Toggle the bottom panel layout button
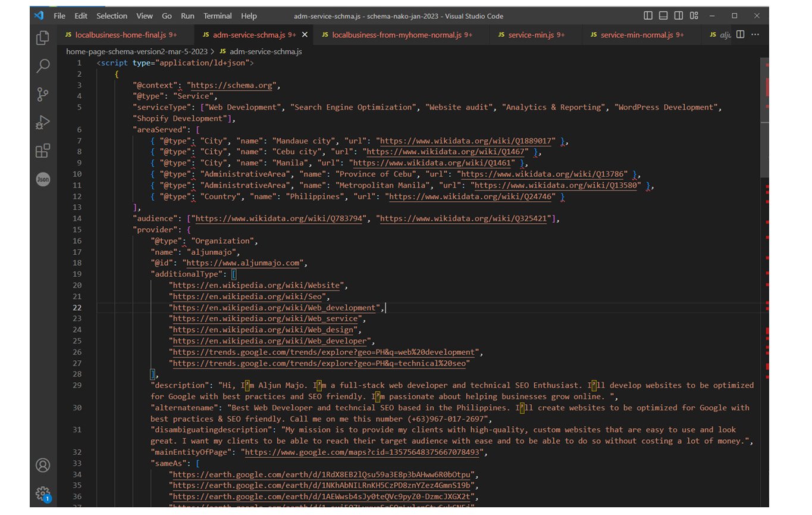The image size is (812, 515). pyautogui.click(x=664, y=16)
